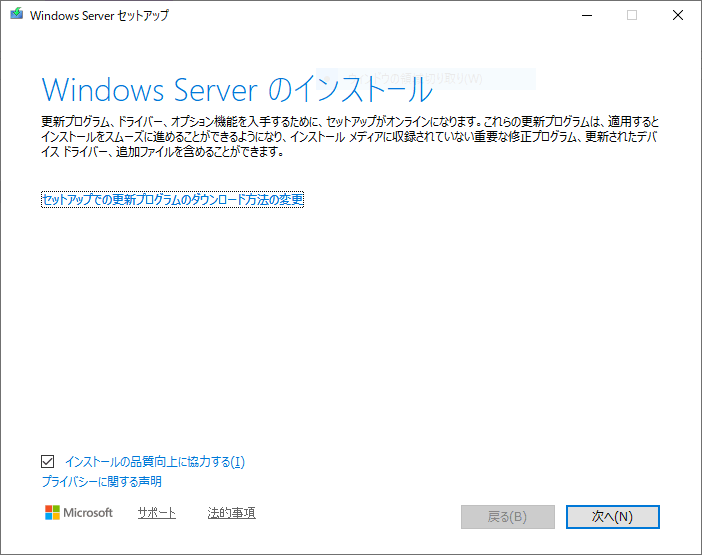Open セットアップでの更新プログラムのダウンロード方法の変更 link
This screenshot has width=702, height=555.
pos(172,200)
